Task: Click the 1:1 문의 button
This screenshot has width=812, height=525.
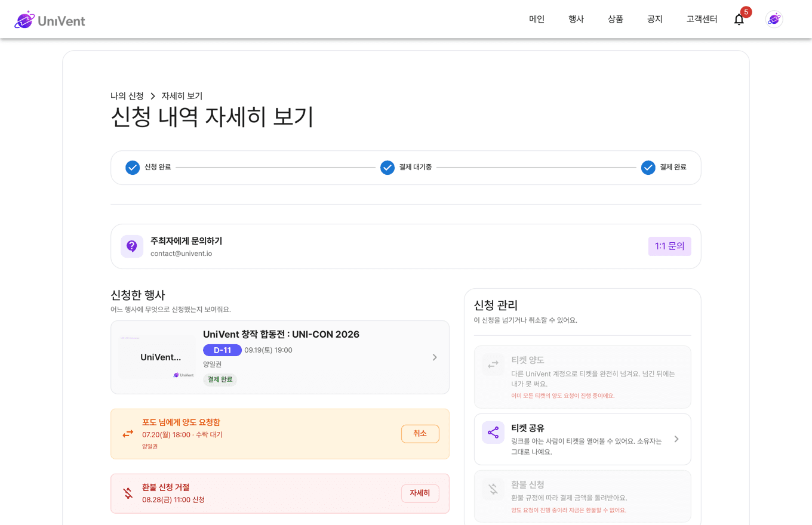Action: 670,246
